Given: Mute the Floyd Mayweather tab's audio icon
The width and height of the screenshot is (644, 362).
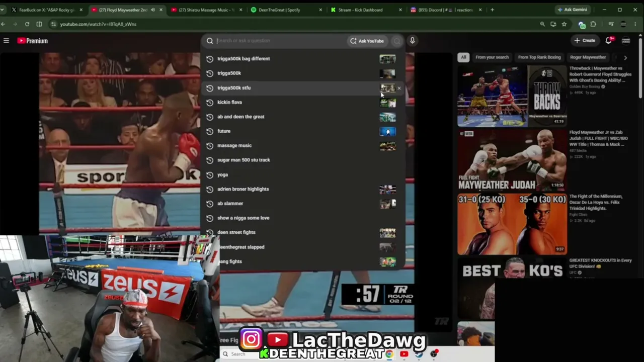Looking at the screenshot, I should [x=153, y=10].
